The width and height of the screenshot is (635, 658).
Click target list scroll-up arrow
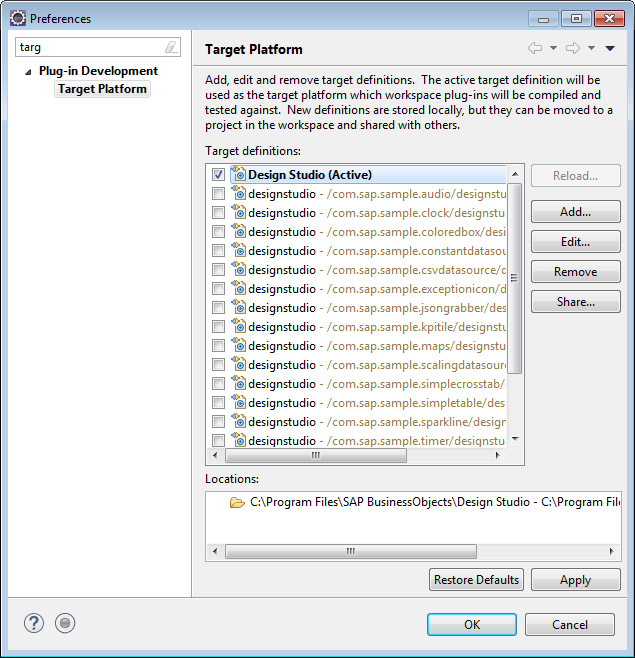(x=515, y=174)
